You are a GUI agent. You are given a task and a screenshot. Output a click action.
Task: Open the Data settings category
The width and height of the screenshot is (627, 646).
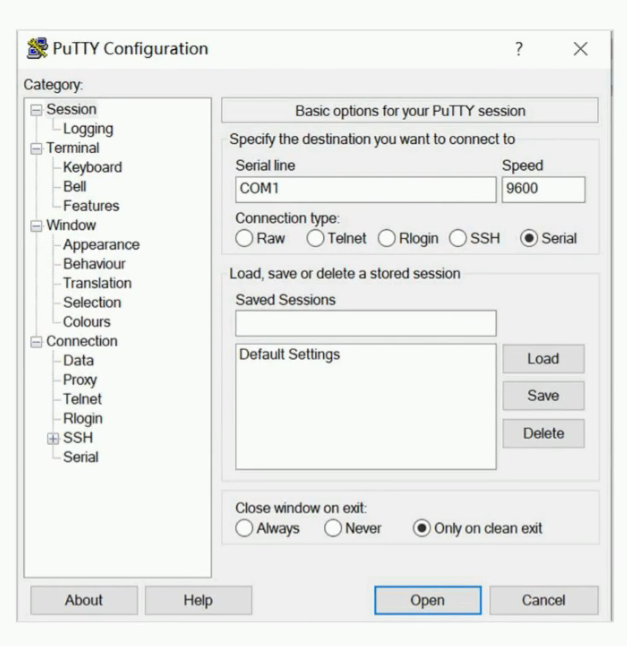click(78, 361)
